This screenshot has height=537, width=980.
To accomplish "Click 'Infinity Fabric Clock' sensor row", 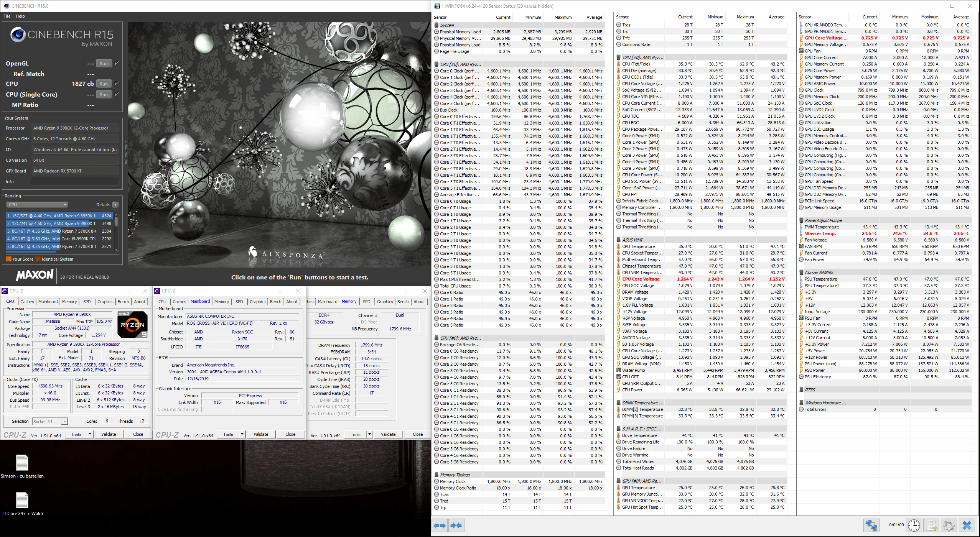I will (x=702, y=201).
